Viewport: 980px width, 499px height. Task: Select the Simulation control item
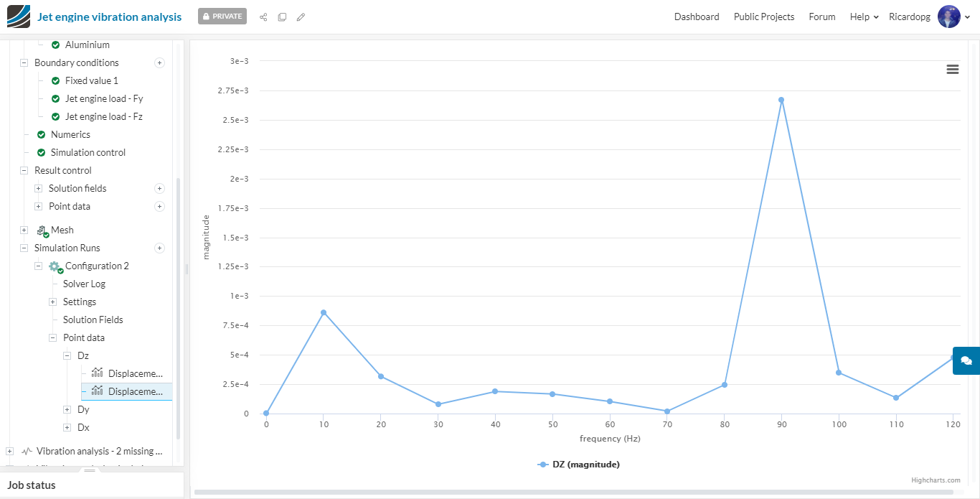(x=88, y=152)
